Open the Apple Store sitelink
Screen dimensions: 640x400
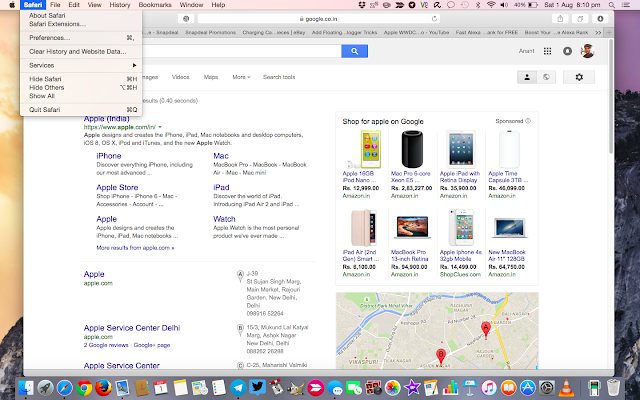click(x=117, y=187)
